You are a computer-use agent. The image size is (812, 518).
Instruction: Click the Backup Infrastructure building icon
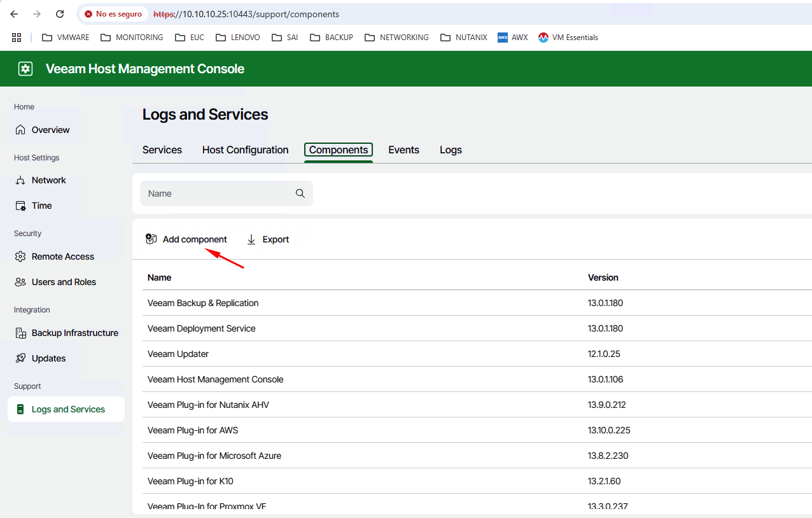pyautogui.click(x=20, y=333)
